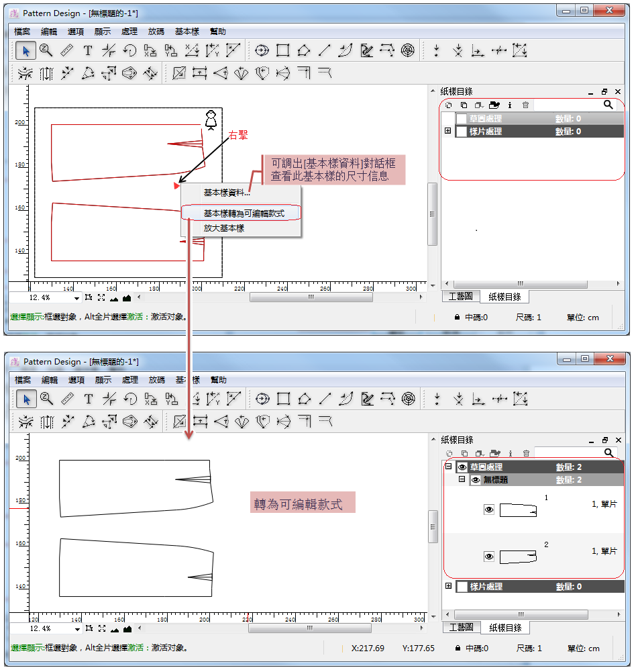Check the 樣片處理 checkbox in the lower panel
The image size is (638, 672).
(x=462, y=587)
